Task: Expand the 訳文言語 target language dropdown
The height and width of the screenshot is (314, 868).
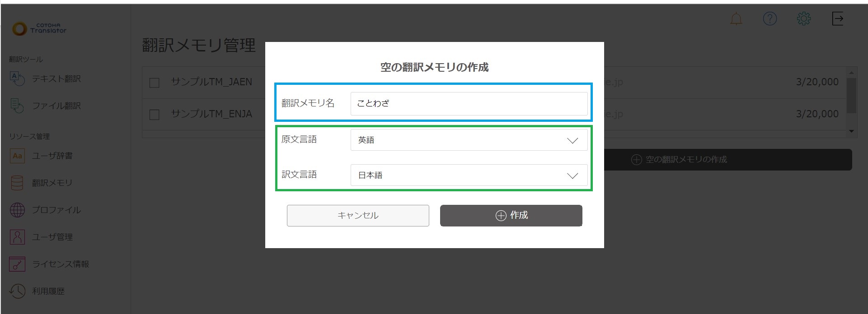Action: [469, 175]
